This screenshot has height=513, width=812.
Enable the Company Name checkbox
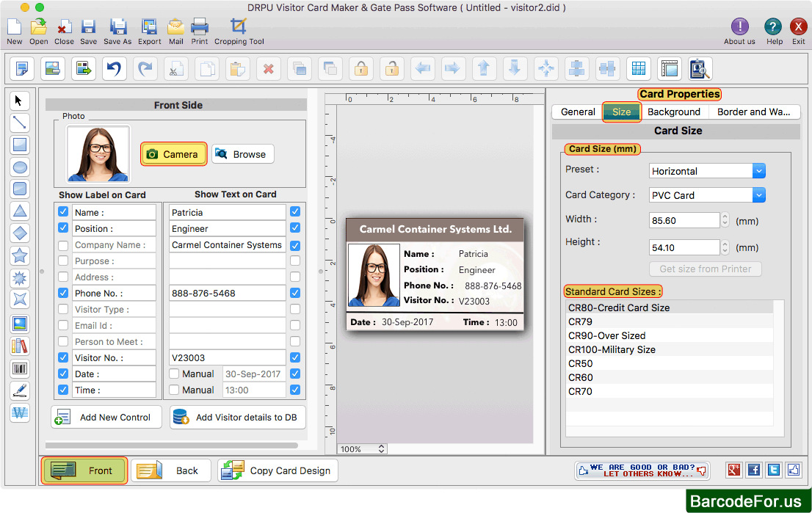62,244
